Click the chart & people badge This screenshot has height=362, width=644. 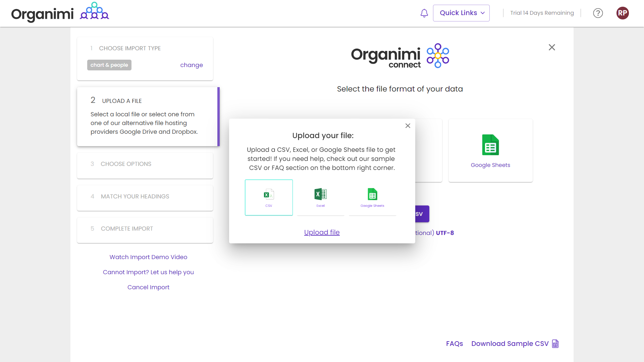pos(109,65)
